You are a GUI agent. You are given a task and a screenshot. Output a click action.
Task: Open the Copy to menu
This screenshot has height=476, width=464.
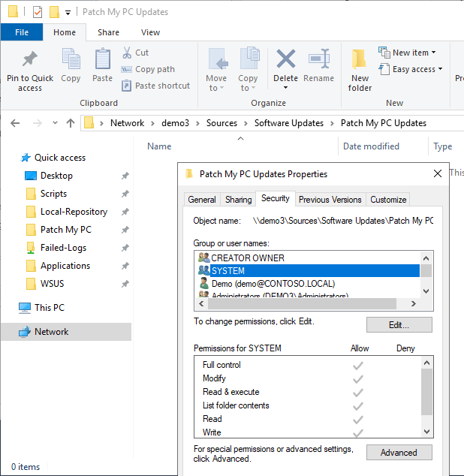click(248, 70)
